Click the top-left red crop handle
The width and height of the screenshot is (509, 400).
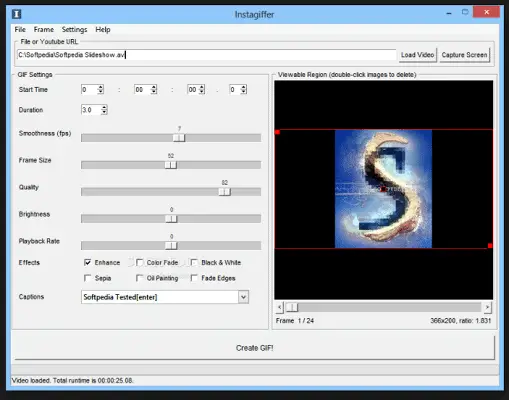pyautogui.click(x=277, y=132)
